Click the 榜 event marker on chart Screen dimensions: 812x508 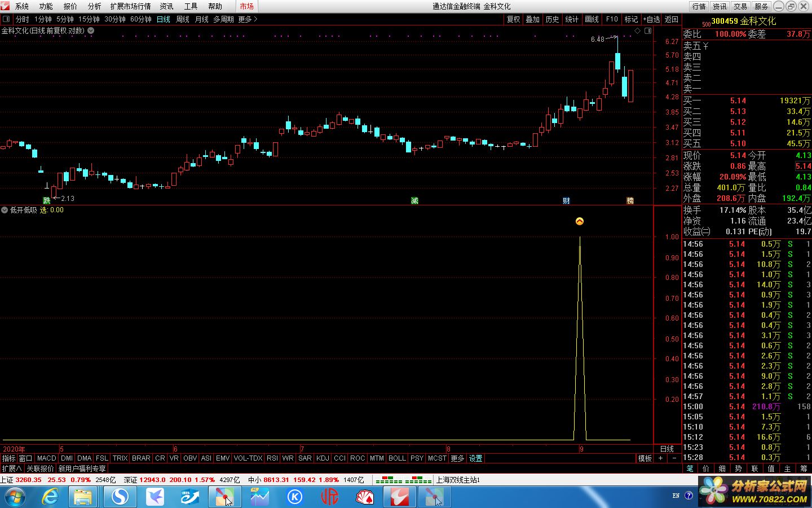click(x=630, y=200)
